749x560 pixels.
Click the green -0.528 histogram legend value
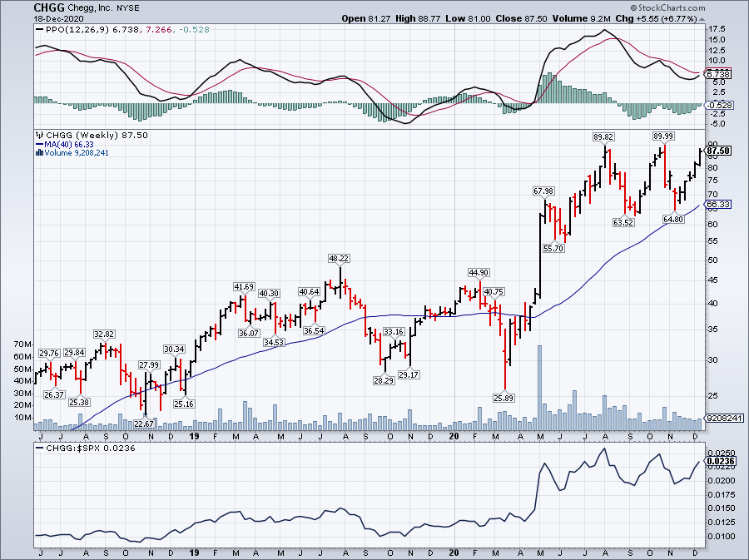click(x=194, y=30)
